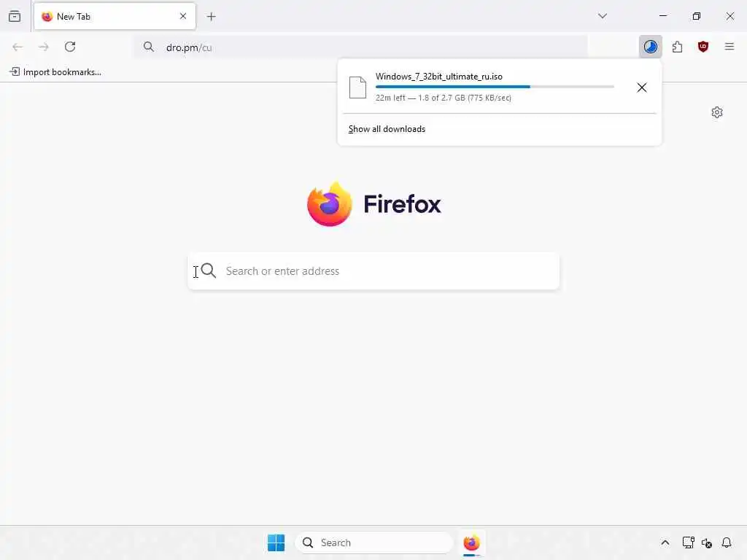
Task: Show hidden tray icons chevron
Action: pyautogui.click(x=665, y=542)
